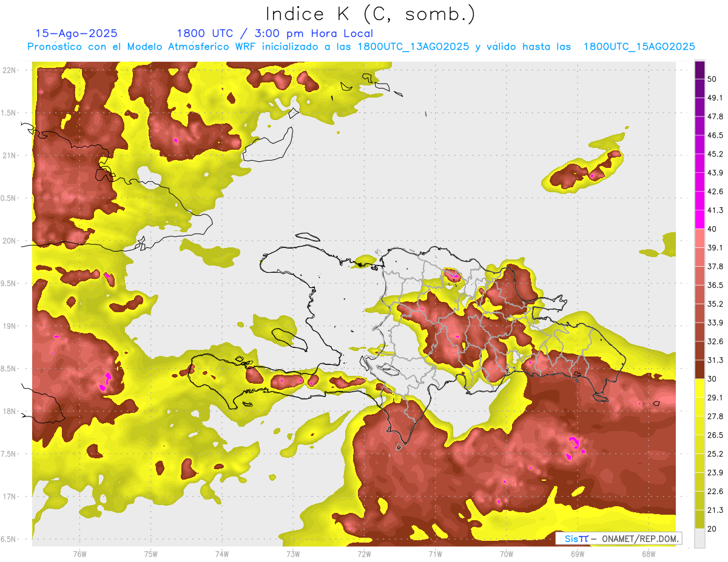This screenshot has height=562, width=728.
Task: Click the "17N" latitude label
Action: (10, 497)
